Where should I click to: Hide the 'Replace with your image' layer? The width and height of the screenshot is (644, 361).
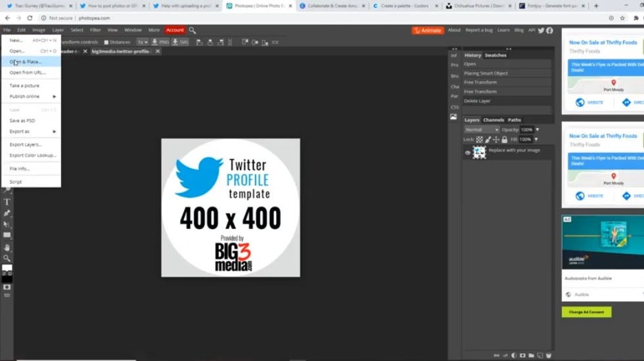point(468,152)
